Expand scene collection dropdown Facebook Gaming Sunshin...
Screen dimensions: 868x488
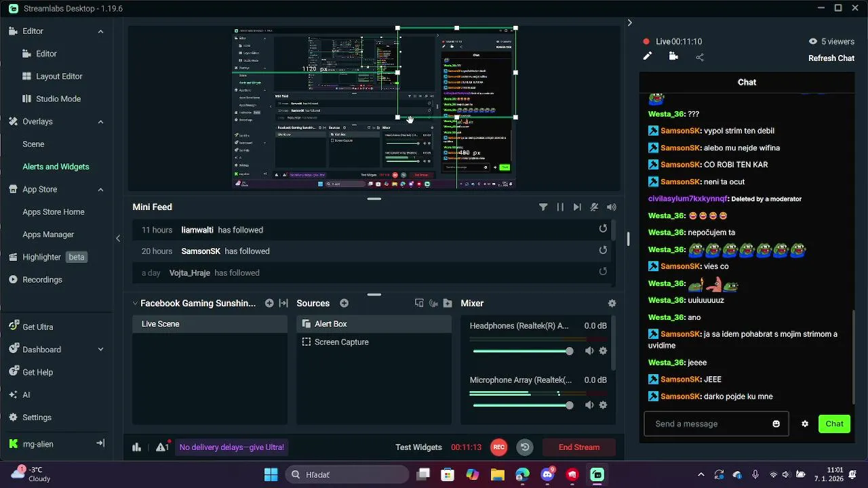(x=194, y=304)
